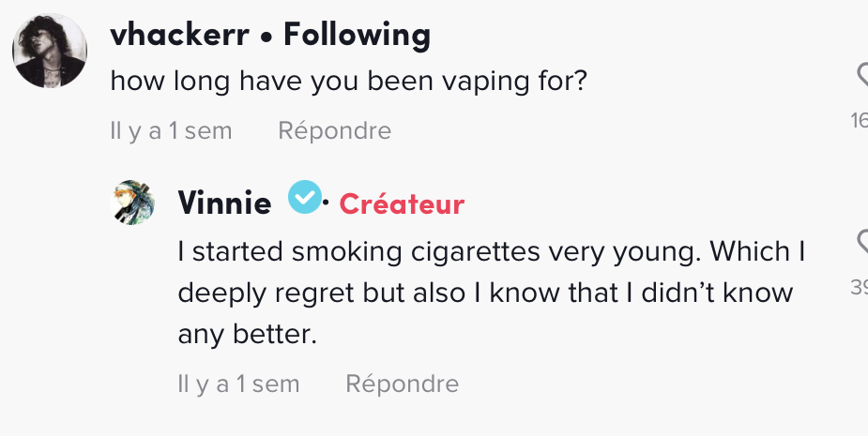Open Vinnie's profile avatar
The image size is (868, 436).
point(132,203)
